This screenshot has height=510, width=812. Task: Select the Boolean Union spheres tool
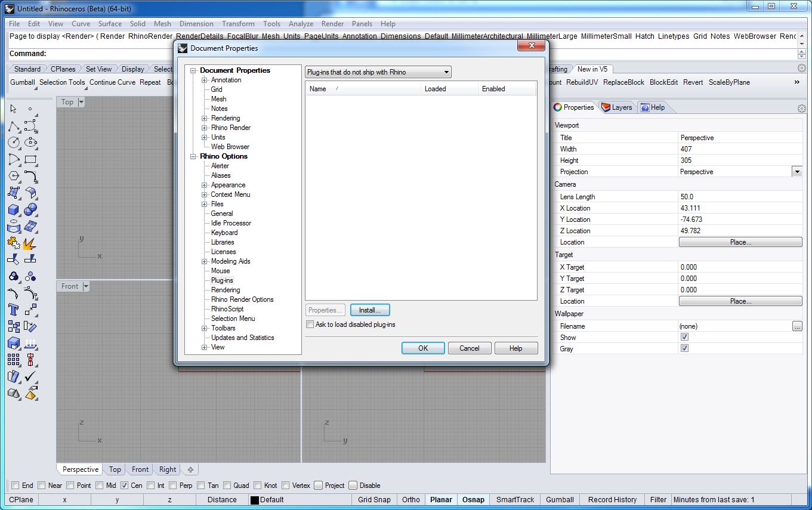[30, 209]
